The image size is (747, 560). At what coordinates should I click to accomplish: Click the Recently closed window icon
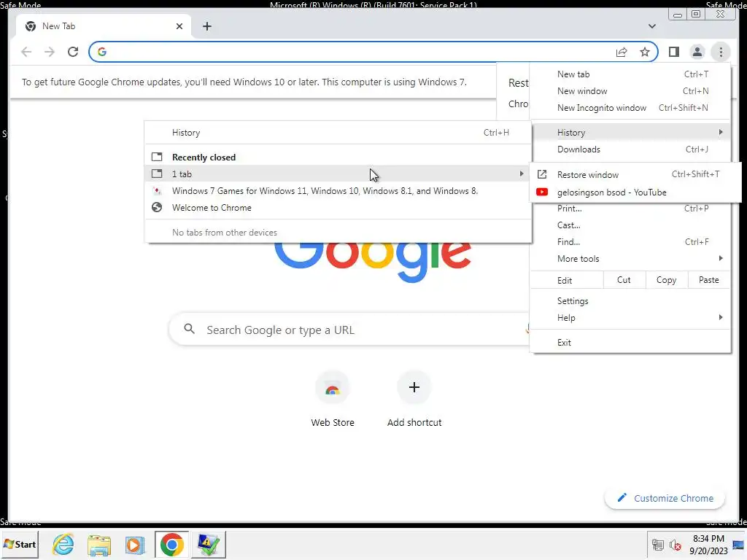tap(157, 157)
